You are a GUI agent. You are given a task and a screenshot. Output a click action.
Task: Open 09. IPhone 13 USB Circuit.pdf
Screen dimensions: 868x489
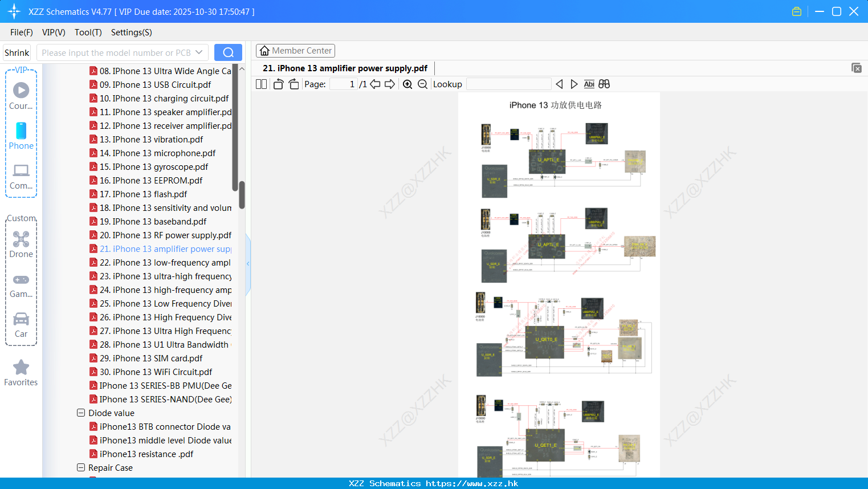click(150, 84)
